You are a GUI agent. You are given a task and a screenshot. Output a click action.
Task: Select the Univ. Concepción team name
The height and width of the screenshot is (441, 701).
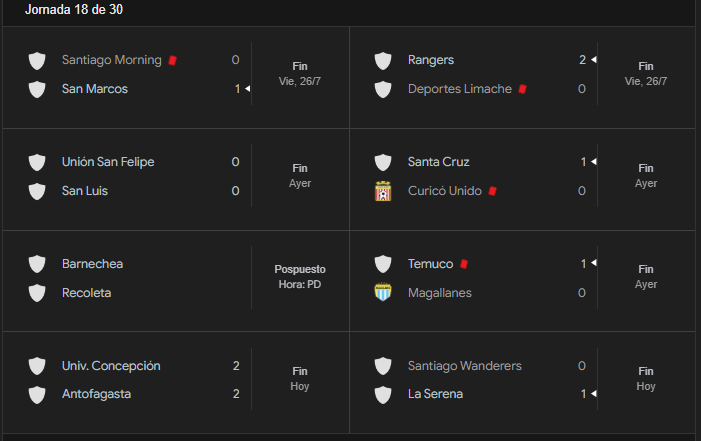click(111, 366)
